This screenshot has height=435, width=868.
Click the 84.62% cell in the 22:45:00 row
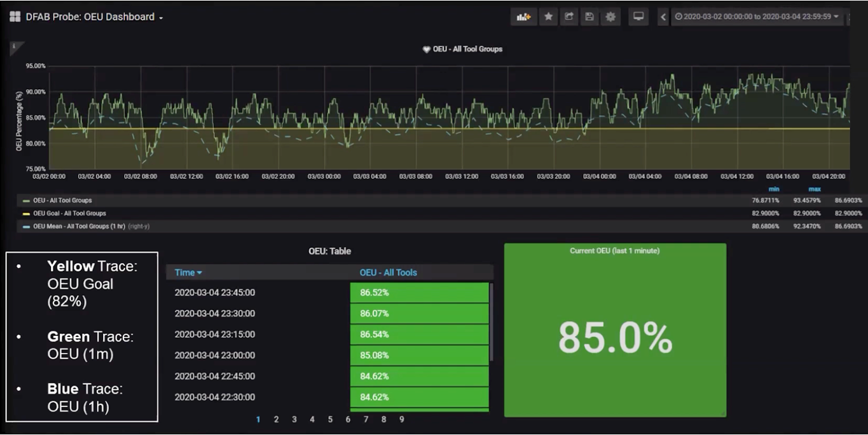[419, 376]
